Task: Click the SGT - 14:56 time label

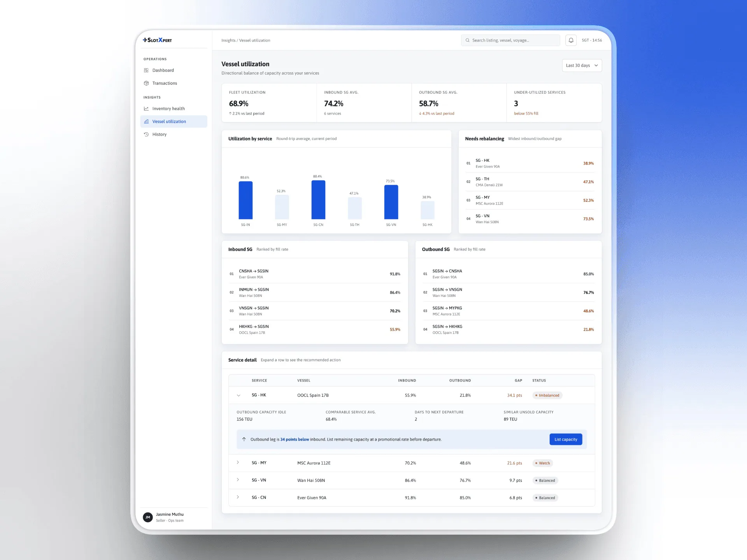Action: click(592, 40)
